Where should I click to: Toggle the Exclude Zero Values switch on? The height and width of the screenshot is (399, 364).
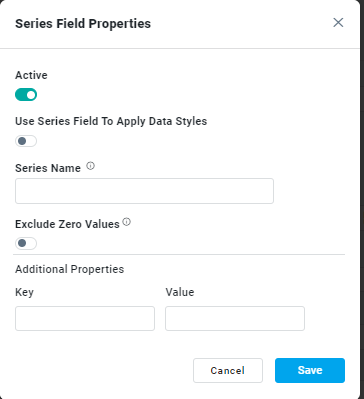(26, 243)
